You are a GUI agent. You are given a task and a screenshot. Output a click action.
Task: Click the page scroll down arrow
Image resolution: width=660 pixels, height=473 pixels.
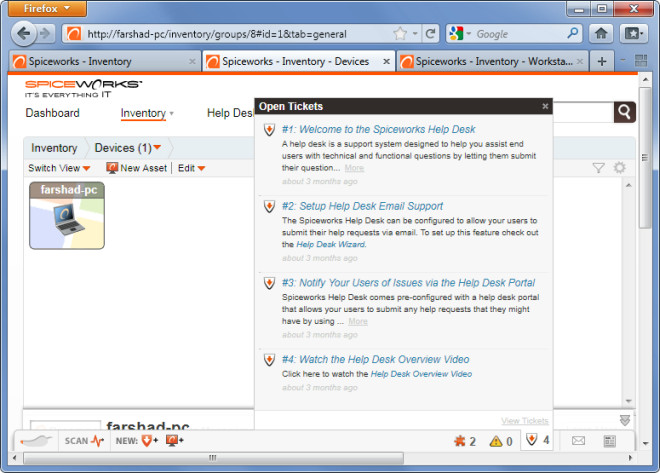[x=645, y=443]
